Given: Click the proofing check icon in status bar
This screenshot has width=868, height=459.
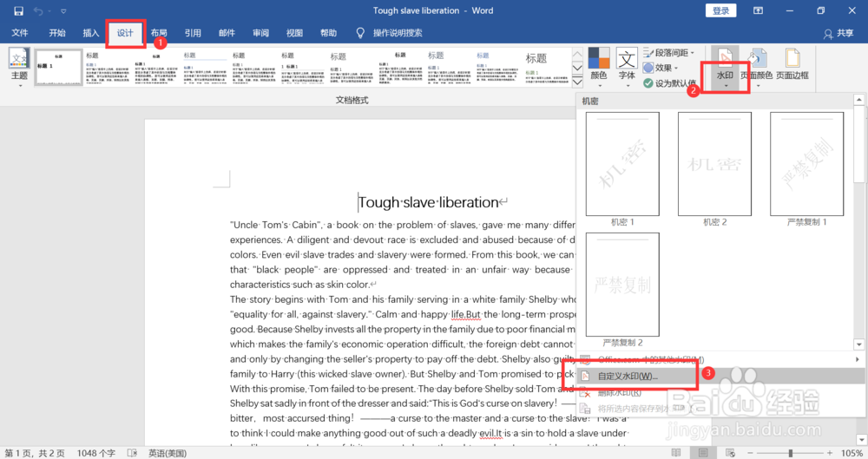Looking at the screenshot, I should click(132, 453).
